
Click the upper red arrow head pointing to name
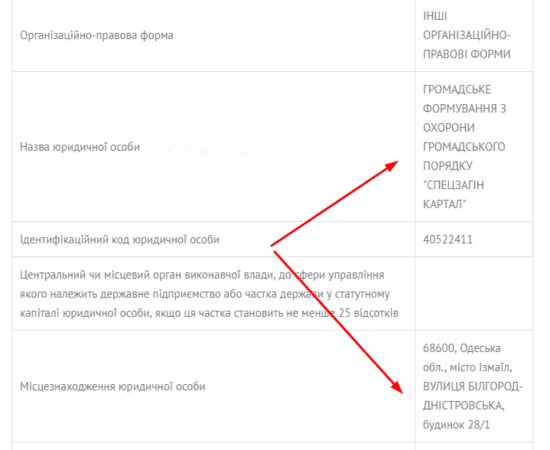(391, 166)
